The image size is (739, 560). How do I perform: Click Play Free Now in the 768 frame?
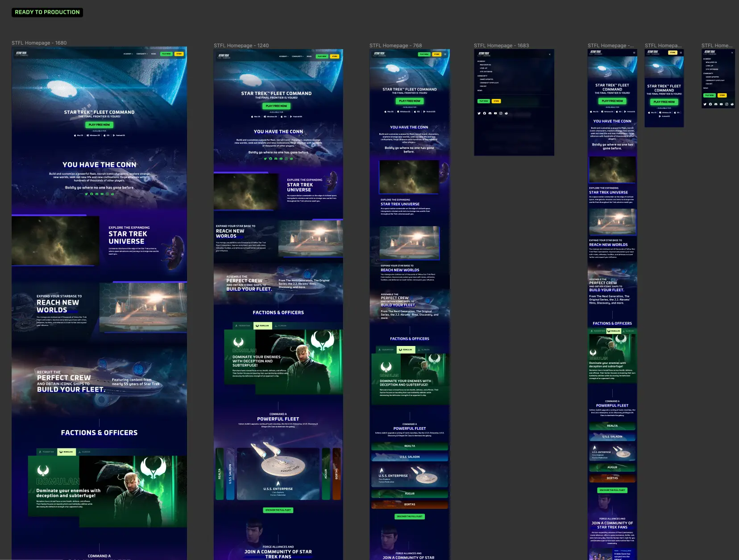(x=410, y=101)
